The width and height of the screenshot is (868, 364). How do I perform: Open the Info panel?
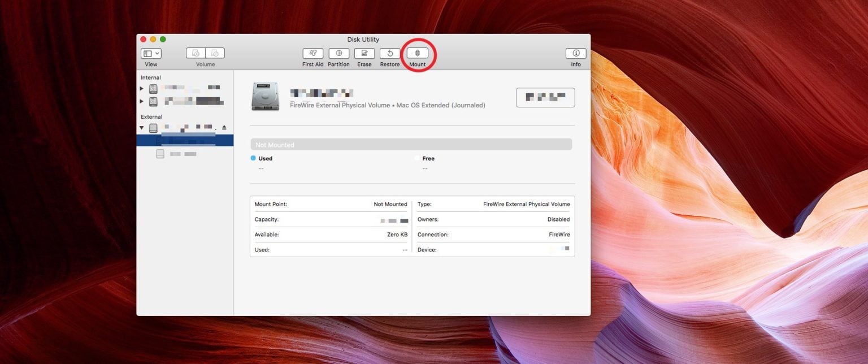(576, 53)
